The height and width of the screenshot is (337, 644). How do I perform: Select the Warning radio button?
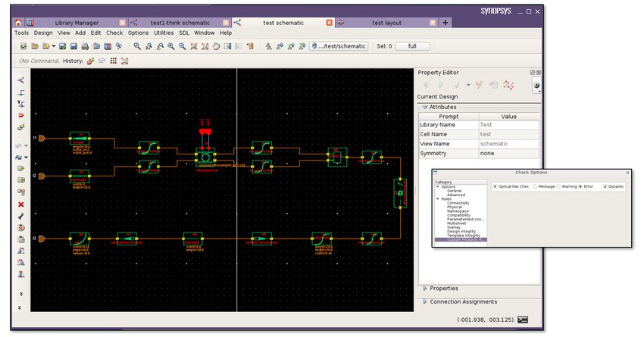coord(558,186)
